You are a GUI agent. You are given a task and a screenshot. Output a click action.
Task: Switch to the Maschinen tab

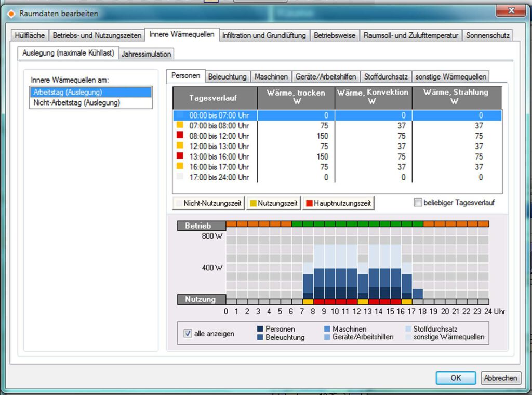[x=271, y=77]
